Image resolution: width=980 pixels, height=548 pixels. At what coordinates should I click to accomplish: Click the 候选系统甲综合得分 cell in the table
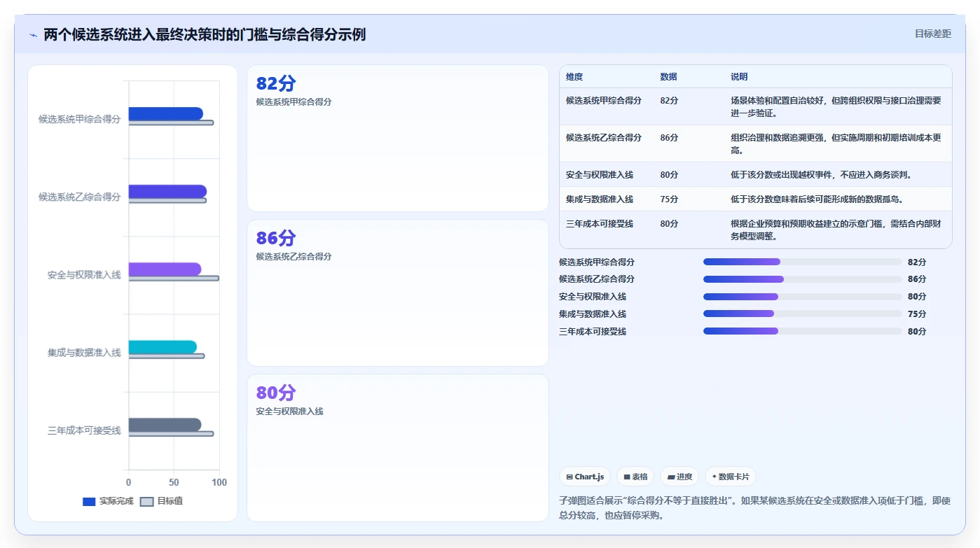coord(604,101)
